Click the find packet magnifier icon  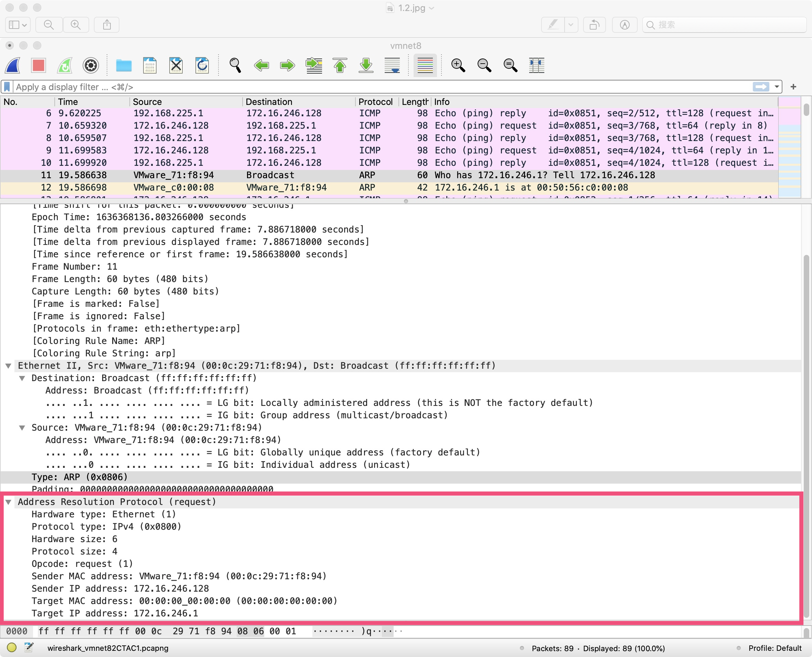click(235, 65)
